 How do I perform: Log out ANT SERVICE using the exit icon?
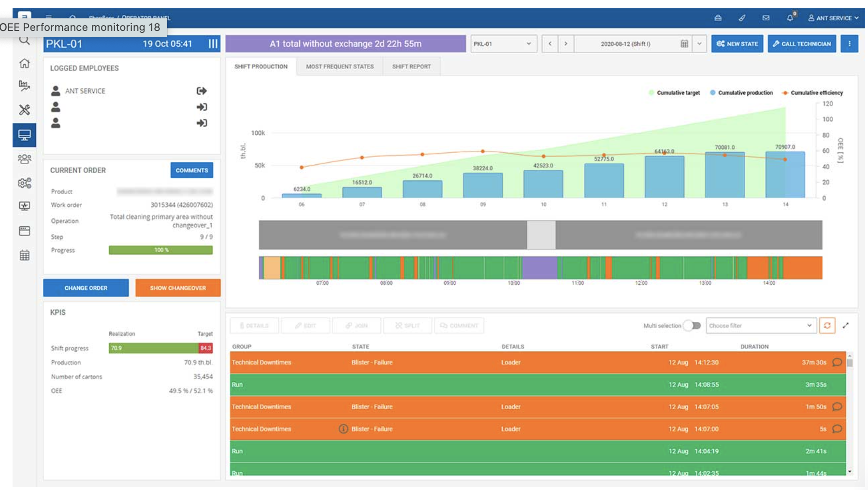click(x=203, y=90)
